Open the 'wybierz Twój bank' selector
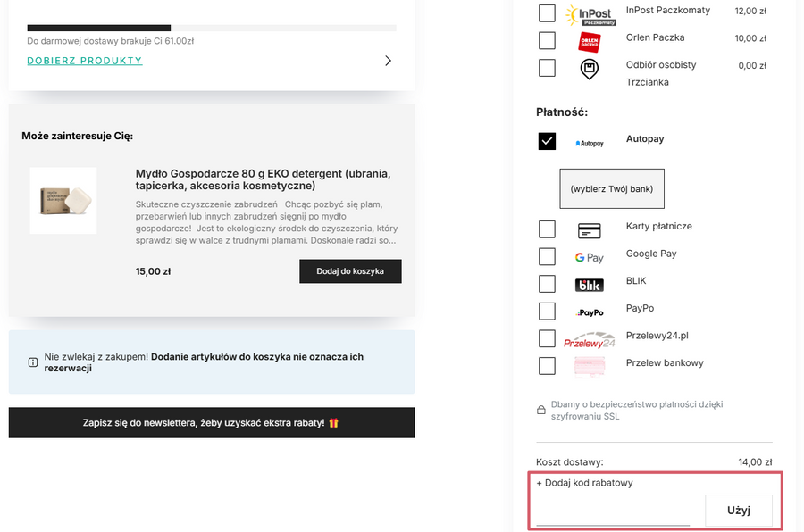 pyautogui.click(x=612, y=189)
